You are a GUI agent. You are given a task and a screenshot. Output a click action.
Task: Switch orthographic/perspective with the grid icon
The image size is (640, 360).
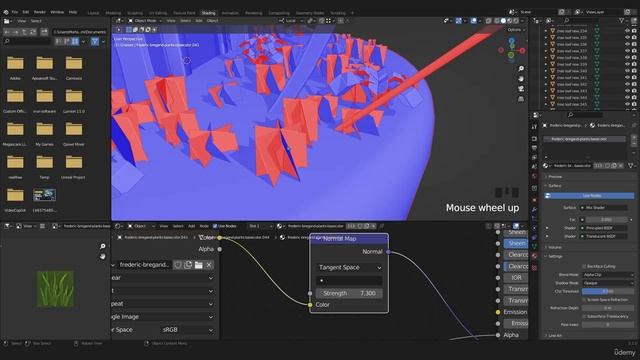521,99
